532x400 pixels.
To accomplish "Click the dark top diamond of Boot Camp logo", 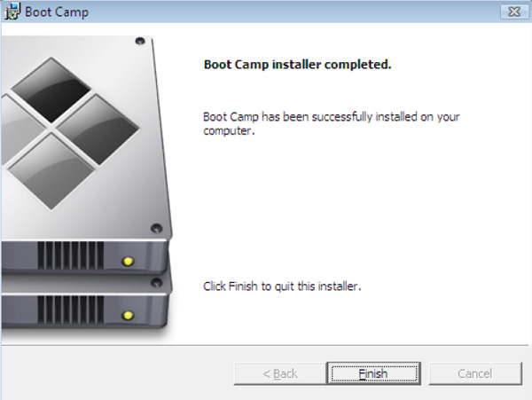I will click(51, 90).
